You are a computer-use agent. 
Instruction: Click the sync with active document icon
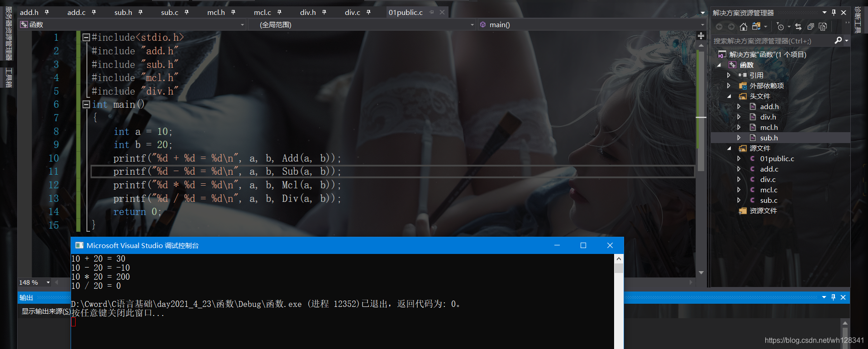tap(798, 27)
